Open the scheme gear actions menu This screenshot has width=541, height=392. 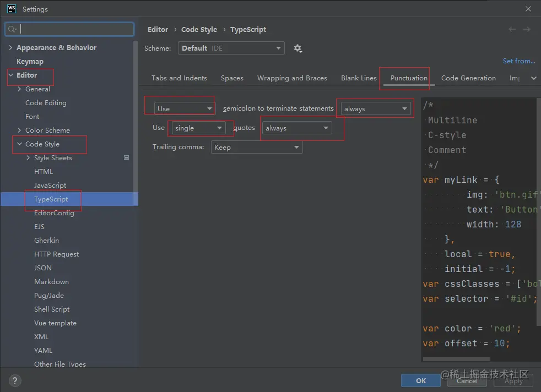(297, 48)
